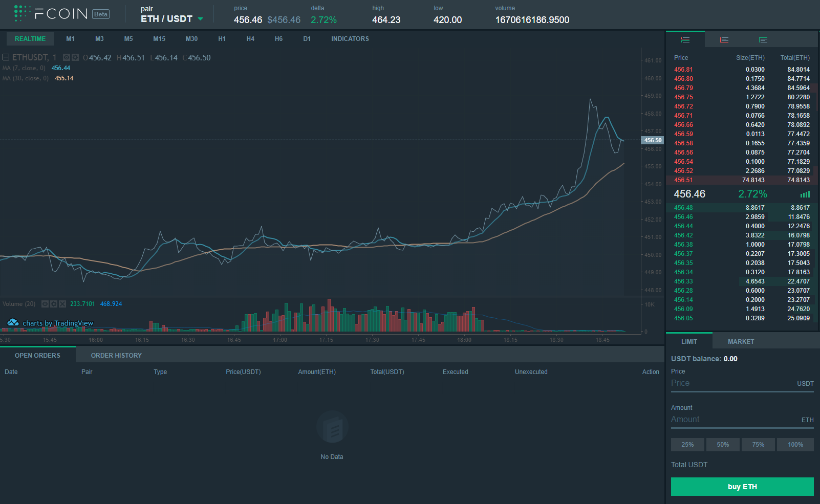Switch chart to M15 interval

click(x=159, y=39)
